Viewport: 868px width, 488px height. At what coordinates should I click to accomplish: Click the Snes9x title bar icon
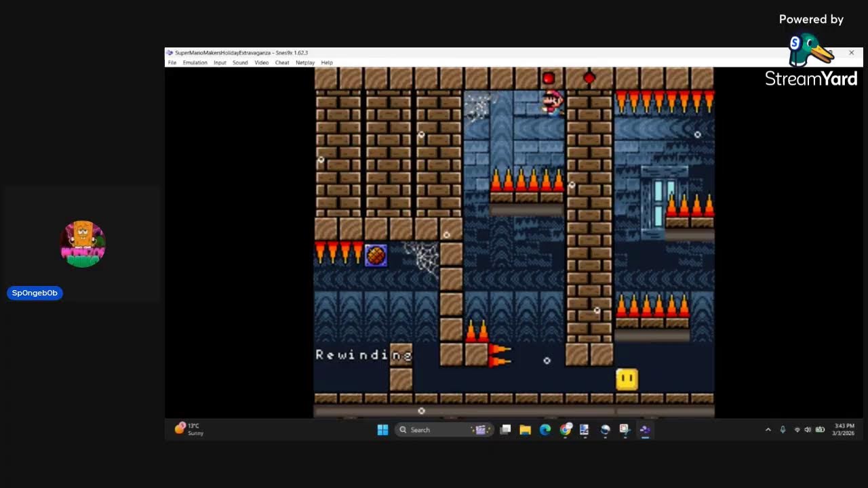coord(170,53)
